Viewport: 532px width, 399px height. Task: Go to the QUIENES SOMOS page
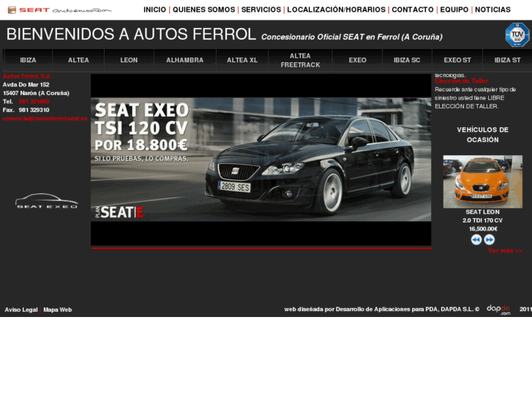204,10
